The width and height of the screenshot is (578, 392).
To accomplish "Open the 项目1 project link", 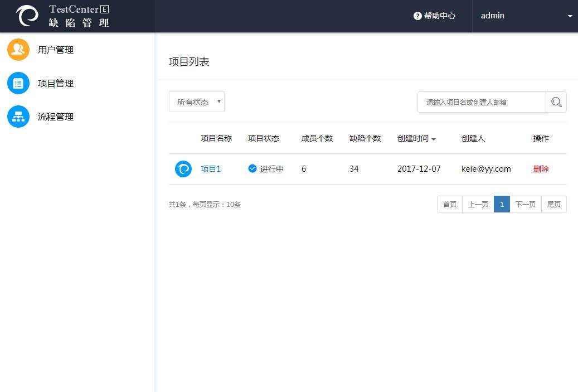I will (x=210, y=168).
